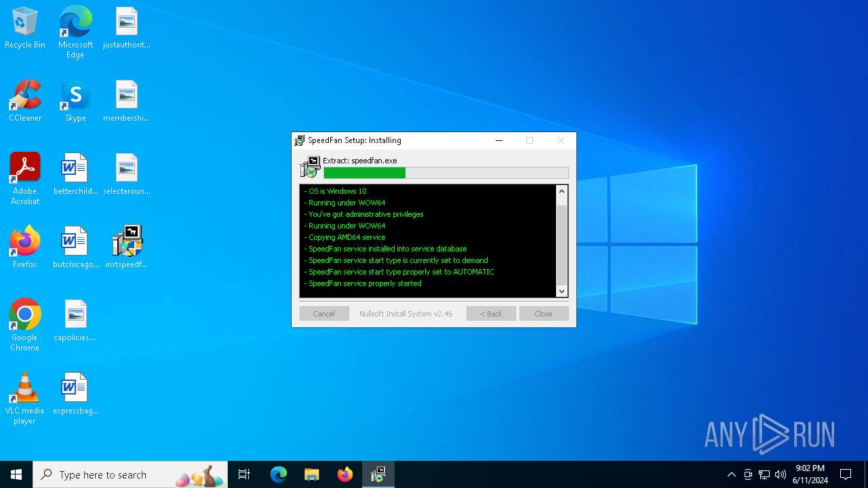
Task: Click the Cancel button in the installer
Action: (324, 314)
